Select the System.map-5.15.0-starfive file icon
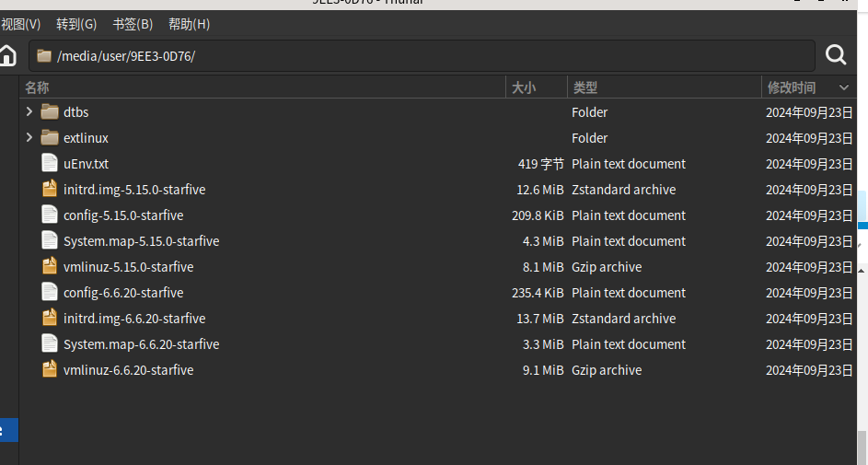This screenshot has width=868, height=465. point(50,241)
